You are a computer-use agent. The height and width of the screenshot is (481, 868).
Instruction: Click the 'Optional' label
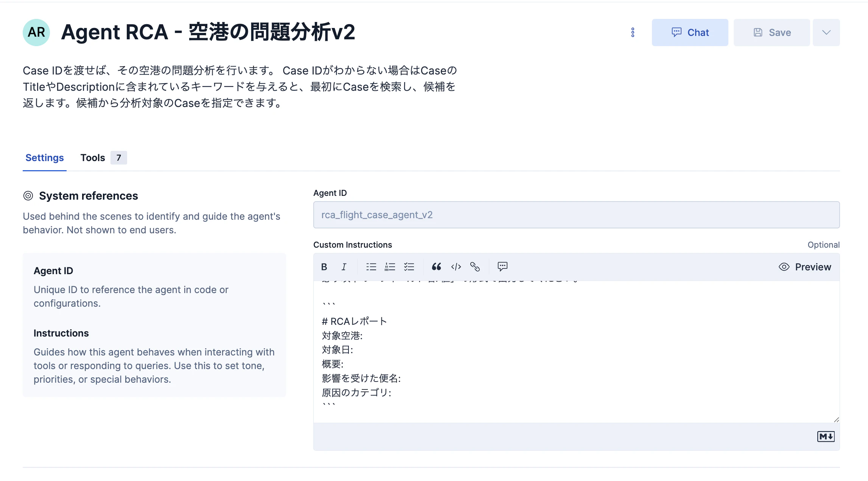click(x=824, y=245)
